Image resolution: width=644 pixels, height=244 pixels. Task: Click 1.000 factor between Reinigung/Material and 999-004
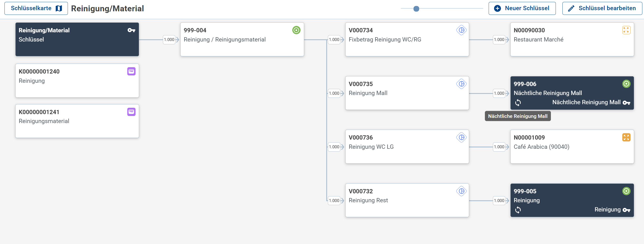point(169,40)
